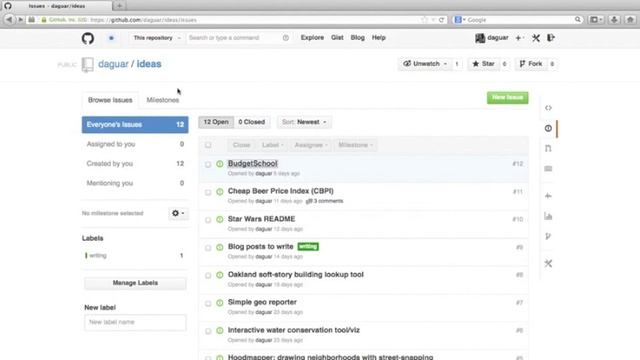The width and height of the screenshot is (640, 360).
Task: Click open-issue icon beside BudgetSchool
Action: tap(220, 164)
